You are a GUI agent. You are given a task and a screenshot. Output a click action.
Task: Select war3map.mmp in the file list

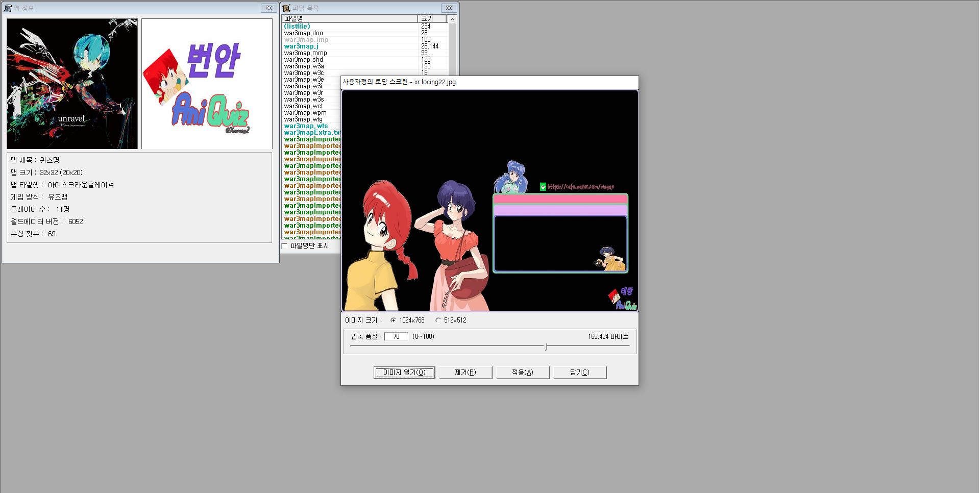click(x=306, y=53)
